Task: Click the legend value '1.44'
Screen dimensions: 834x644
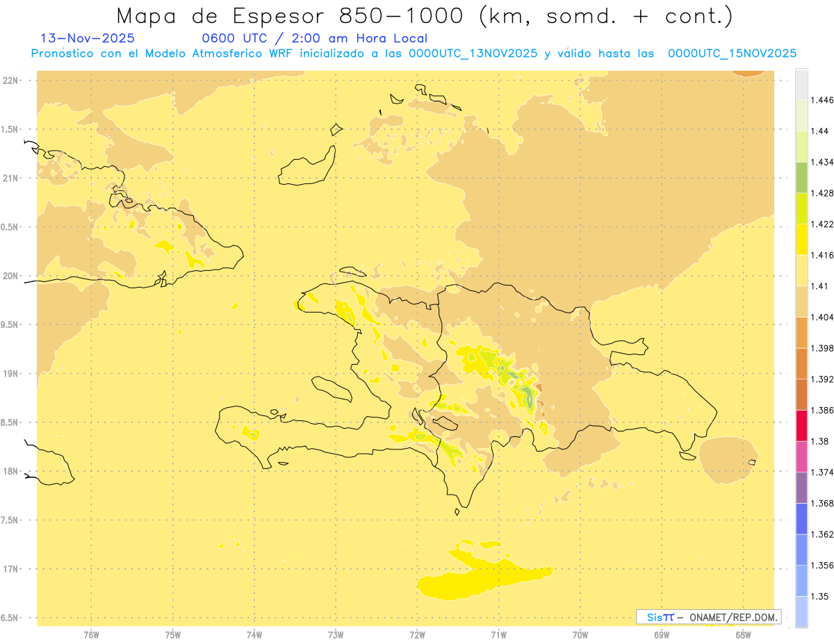Action: tap(819, 131)
